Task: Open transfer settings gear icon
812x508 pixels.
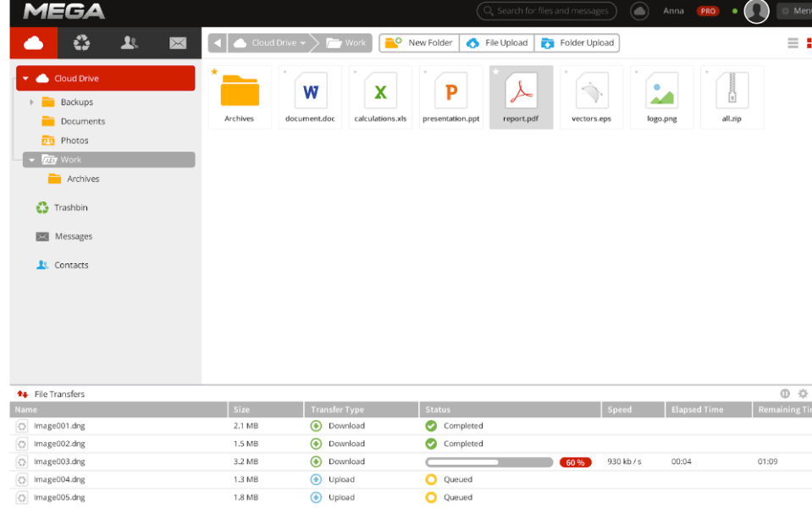Action: coord(803,394)
